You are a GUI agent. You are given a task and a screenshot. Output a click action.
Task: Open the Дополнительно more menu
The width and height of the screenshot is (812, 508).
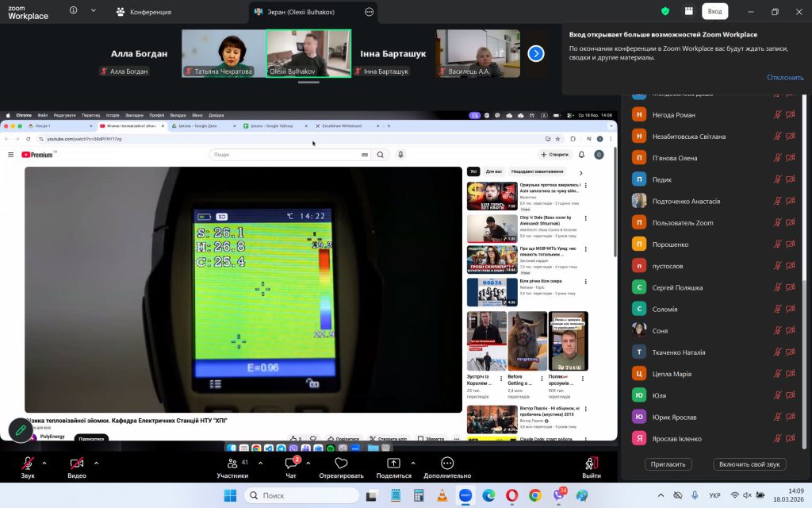[x=447, y=467]
